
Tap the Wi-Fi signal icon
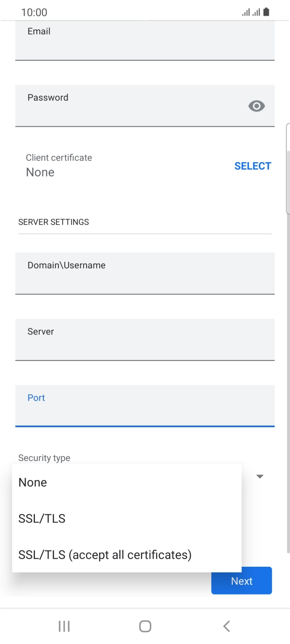pyautogui.click(x=246, y=12)
